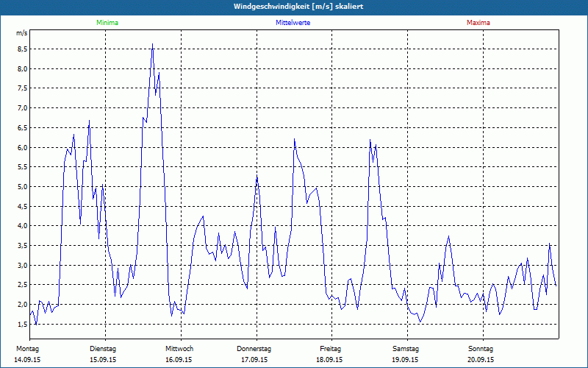Click the 5,0 y-axis value
The width and height of the screenshot is (588, 368).
(21, 187)
